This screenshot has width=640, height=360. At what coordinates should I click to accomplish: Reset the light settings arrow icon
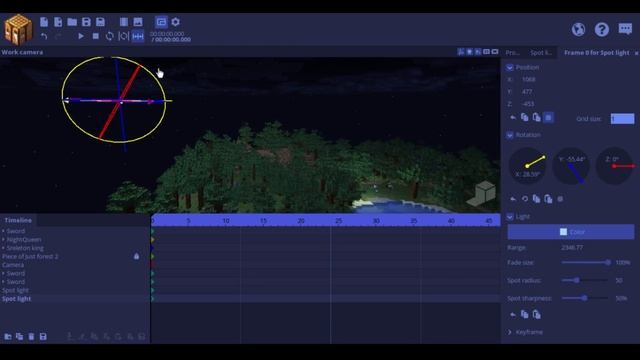coord(513,315)
